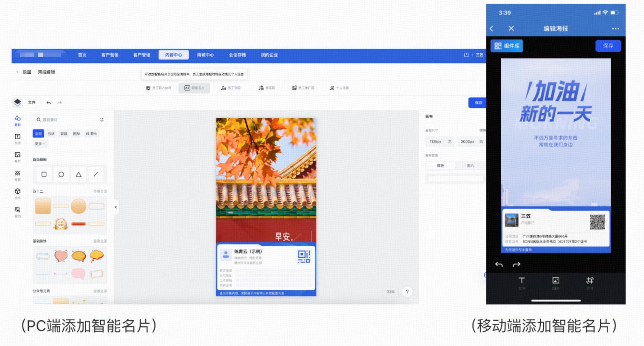Open 商城中心 navigation tab
The height and width of the screenshot is (346, 644).
pos(205,55)
